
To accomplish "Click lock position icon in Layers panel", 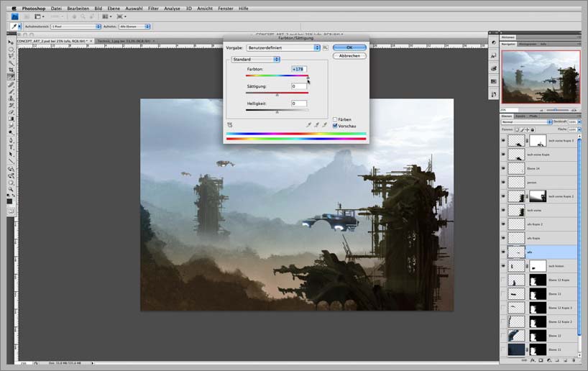I will click(x=527, y=129).
